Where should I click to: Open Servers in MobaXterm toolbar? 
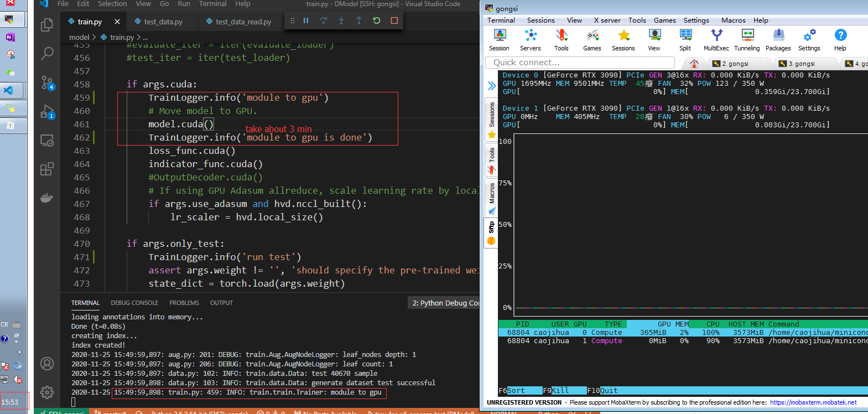click(531, 40)
